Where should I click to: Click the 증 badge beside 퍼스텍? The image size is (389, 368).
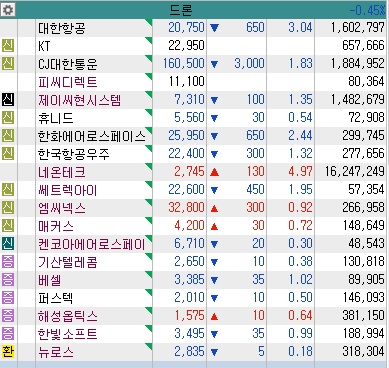(8, 297)
